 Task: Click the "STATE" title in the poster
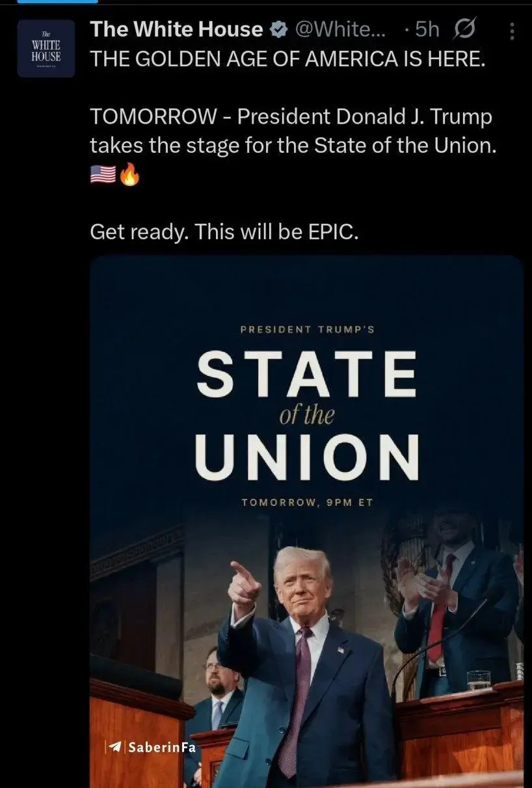306,376
